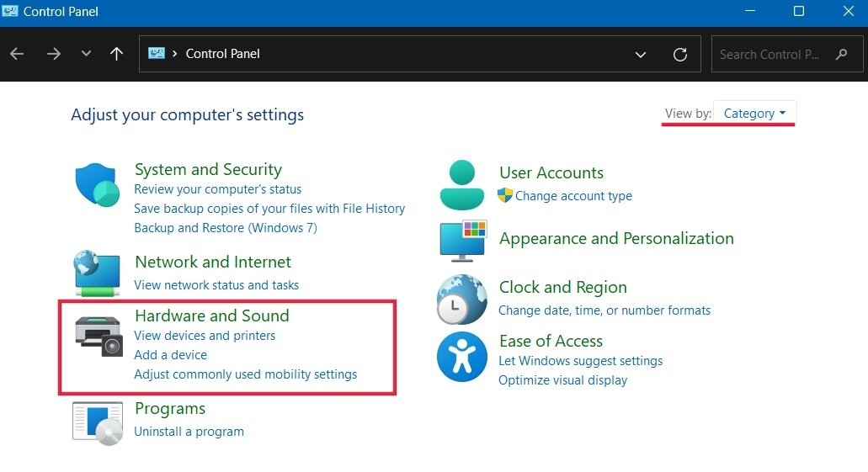This screenshot has width=868, height=472.
Task: Open Save backup copies with File History
Action: point(269,209)
